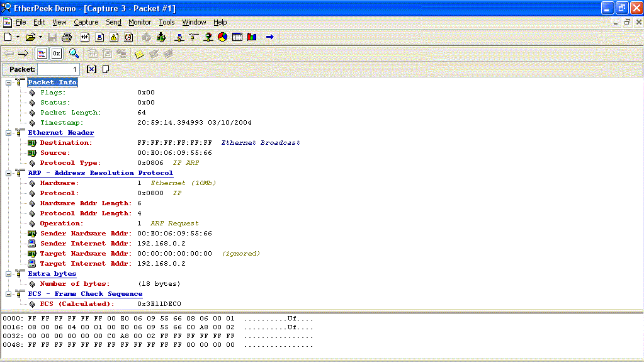Click the page icon with computer
Viewport: 644px width, 362px height.
(99, 37)
